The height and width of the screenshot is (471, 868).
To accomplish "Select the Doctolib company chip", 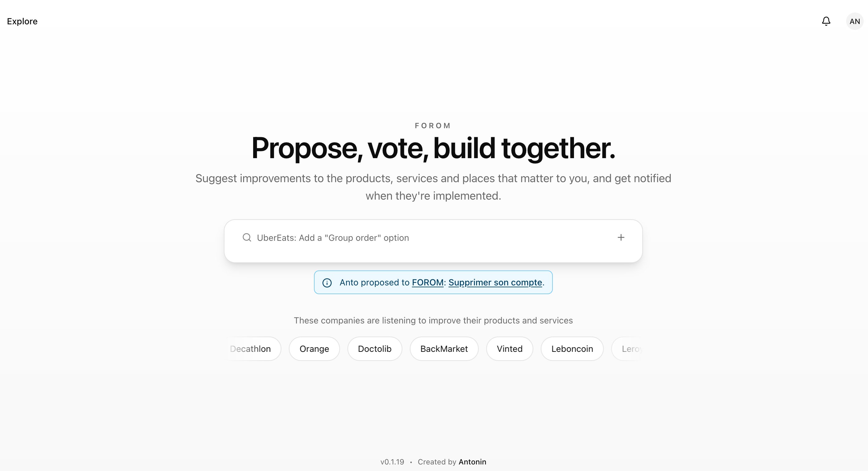I will [375, 349].
